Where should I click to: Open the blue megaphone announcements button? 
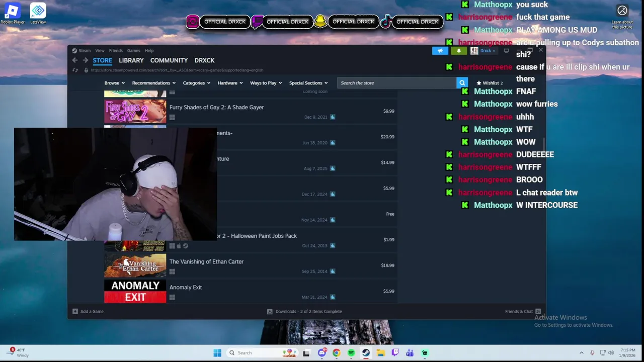pyautogui.click(x=440, y=51)
